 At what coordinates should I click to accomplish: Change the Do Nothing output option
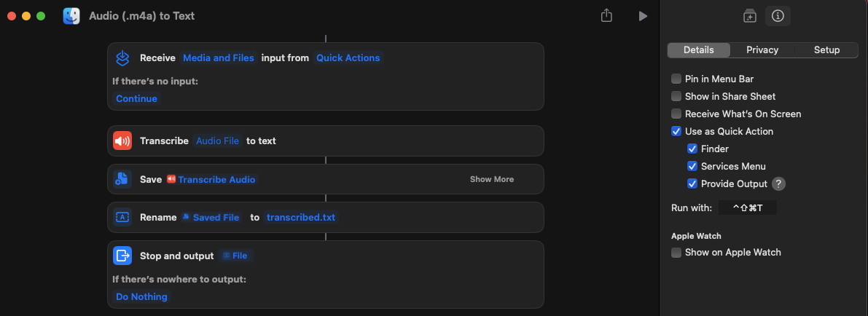[141, 296]
